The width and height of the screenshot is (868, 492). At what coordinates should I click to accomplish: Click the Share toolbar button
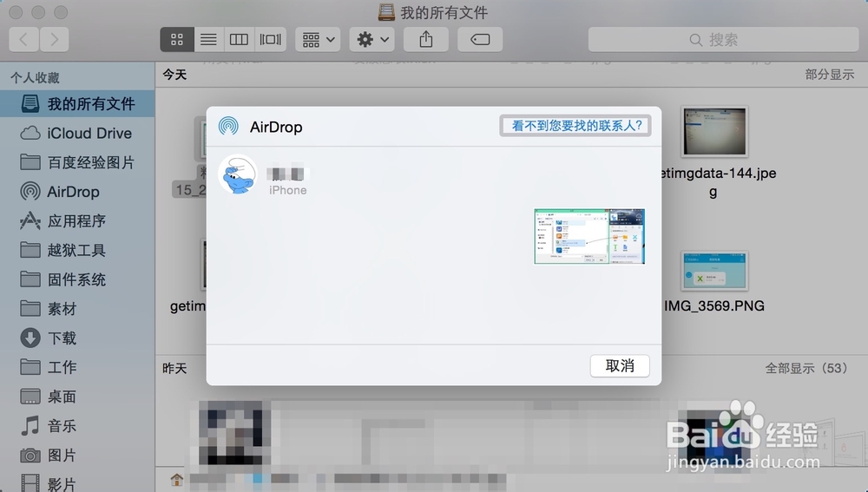point(425,39)
